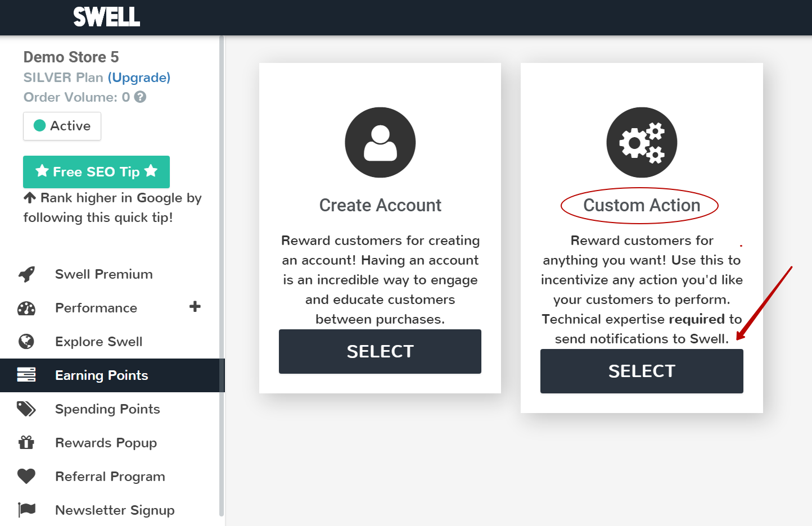The image size is (812, 526).
Task: Click the up arrow beside Rank higher
Action: pyautogui.click(x=30, y=198)
